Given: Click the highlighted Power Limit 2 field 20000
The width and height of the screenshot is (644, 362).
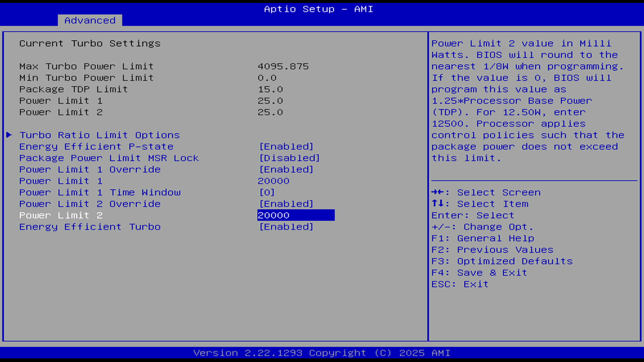Looking at the screenshot, I should (x=296, y=215).
